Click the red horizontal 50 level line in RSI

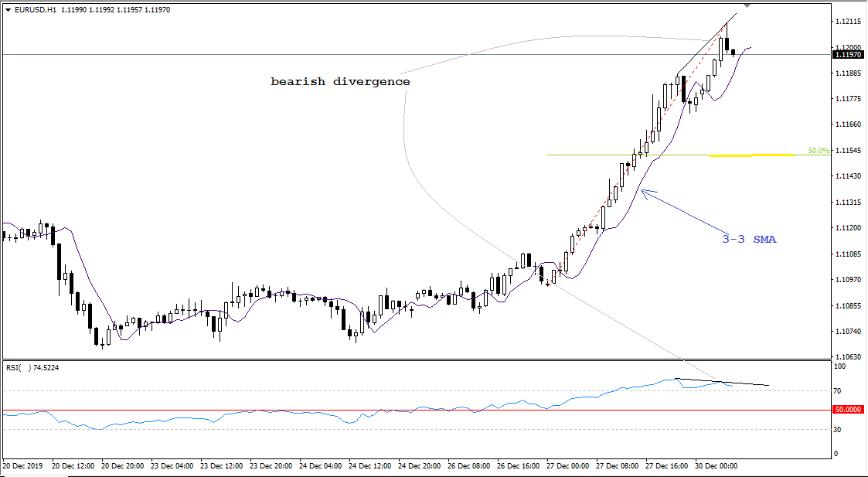tap(417, 411)
